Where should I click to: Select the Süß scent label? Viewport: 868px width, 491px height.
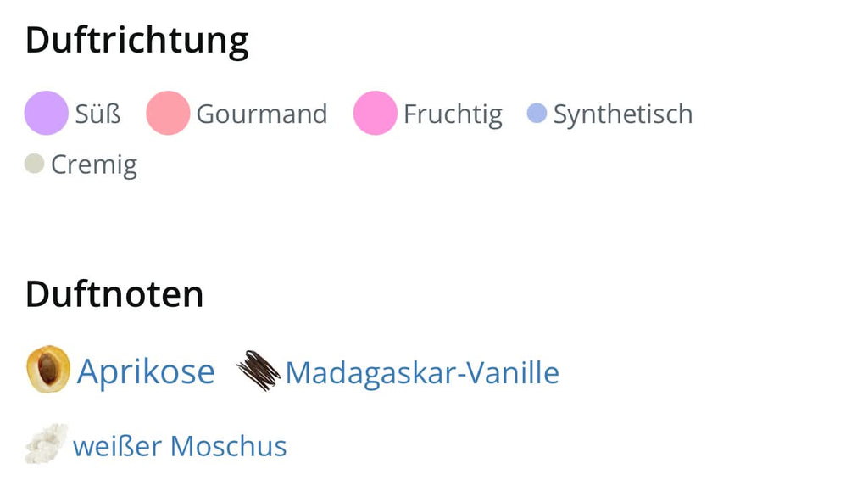[x=97, y=114]
